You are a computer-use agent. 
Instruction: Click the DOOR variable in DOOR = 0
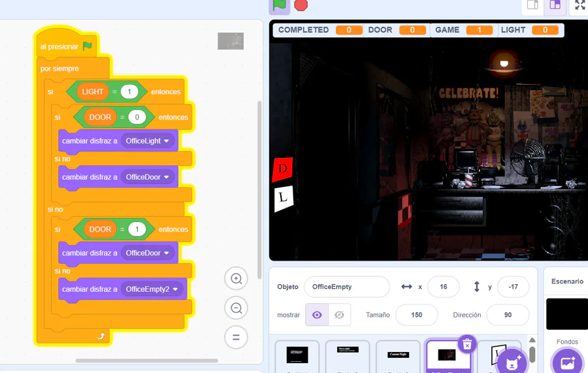point(100,117)
